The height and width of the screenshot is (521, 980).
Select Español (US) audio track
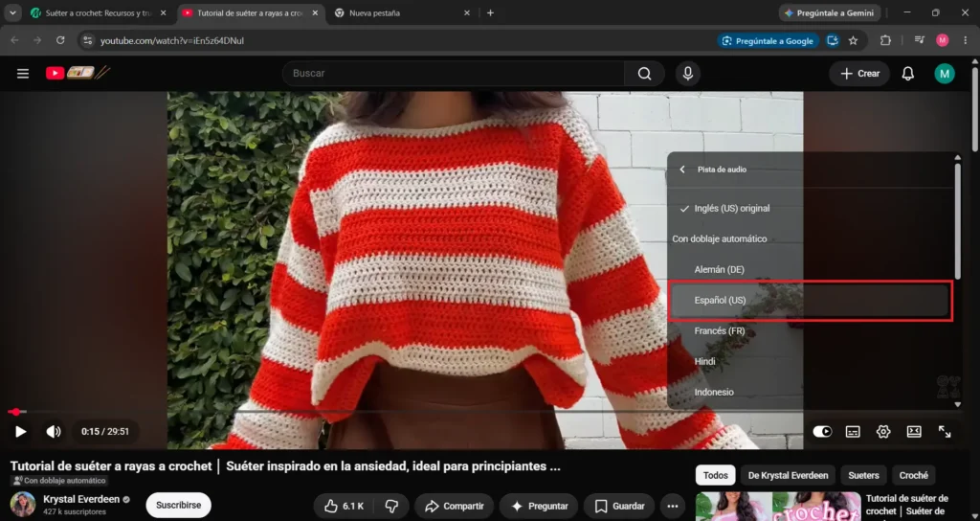tap(810, 300)
